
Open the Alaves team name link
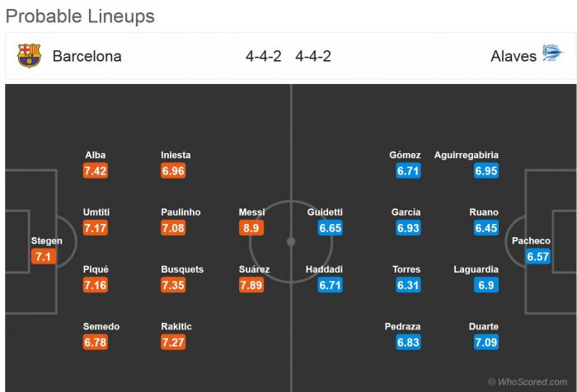pos(513,57)
